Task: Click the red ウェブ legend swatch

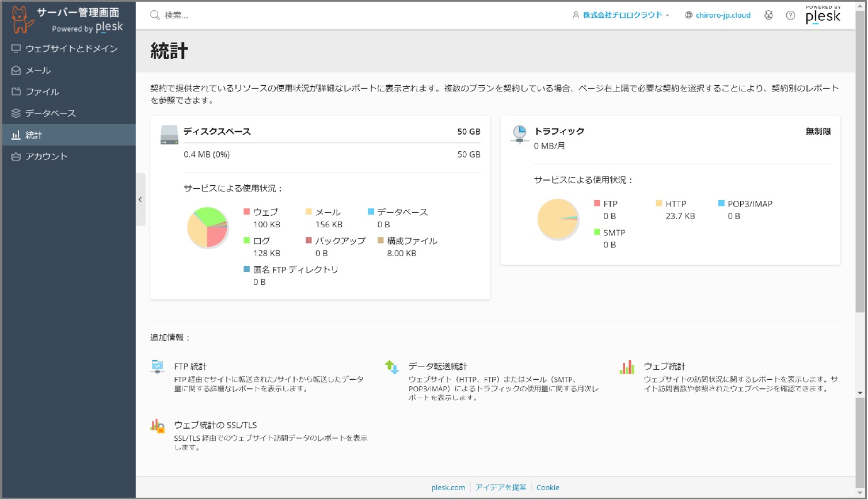Action: coord(246,212)
